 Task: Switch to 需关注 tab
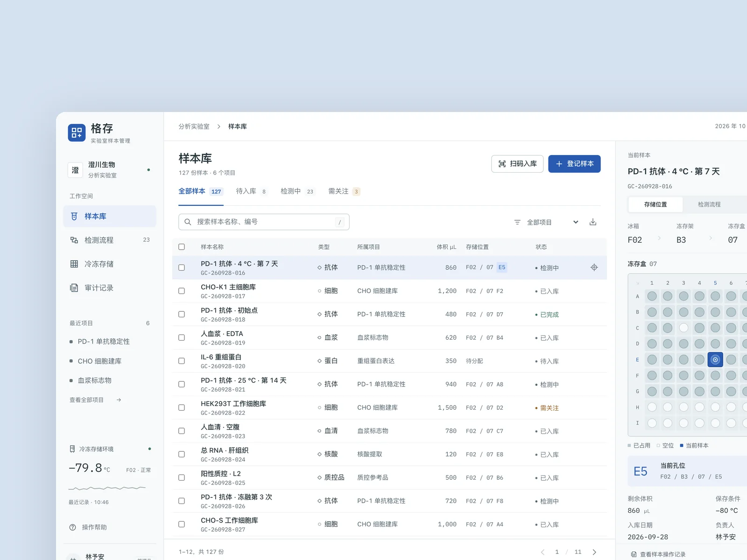344,191
